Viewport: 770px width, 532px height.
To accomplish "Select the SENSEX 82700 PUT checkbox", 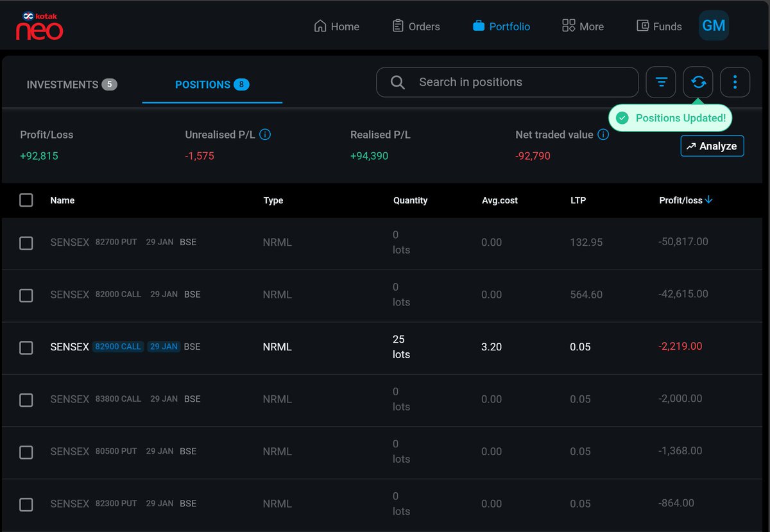I will pyautogui.click(x=26, y=243).
